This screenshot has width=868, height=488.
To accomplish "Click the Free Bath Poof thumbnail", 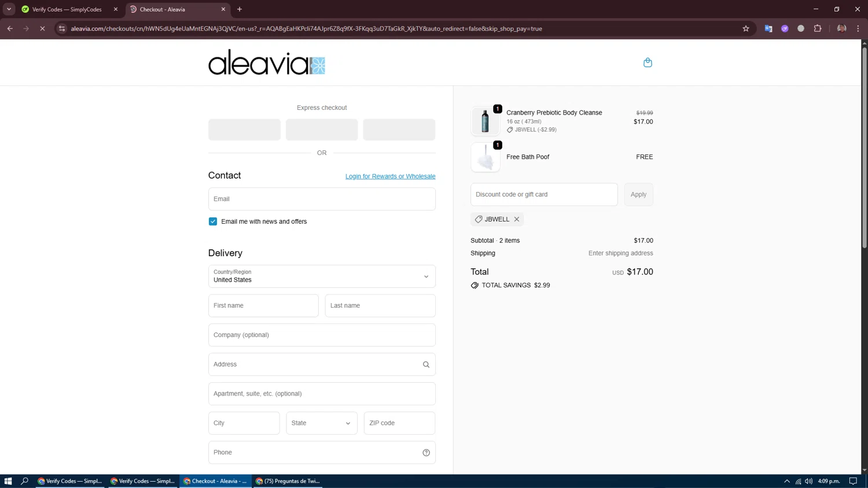I will pos(486,157).
